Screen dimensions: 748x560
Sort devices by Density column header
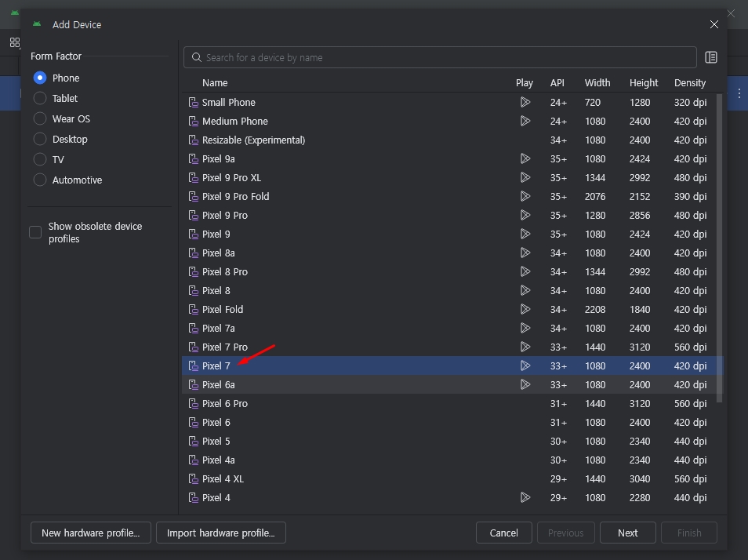[x=690, y=83]
